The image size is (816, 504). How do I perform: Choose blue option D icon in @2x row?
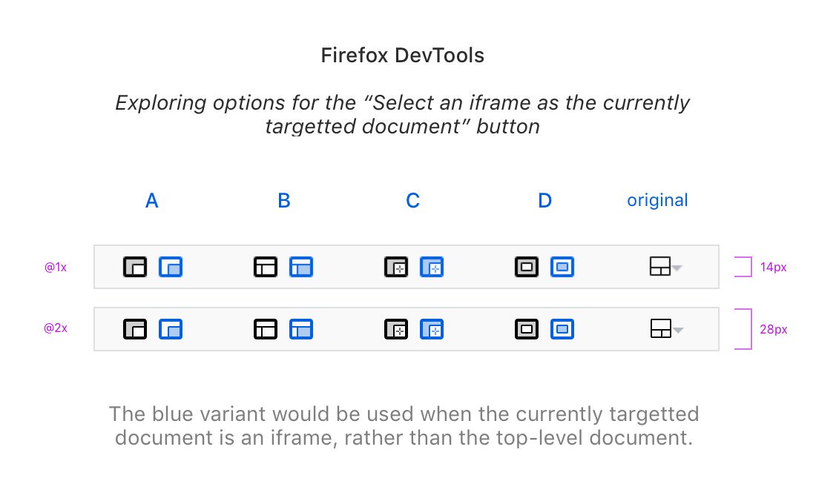click(562, 328)
